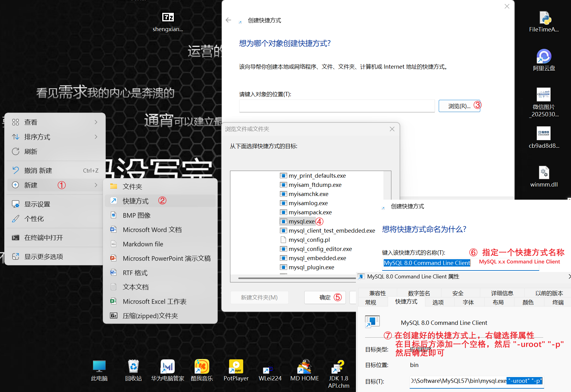Create 压缩(zipped)文件夹
This screenshot has height=392, width=571.
(x=160, y=316)
